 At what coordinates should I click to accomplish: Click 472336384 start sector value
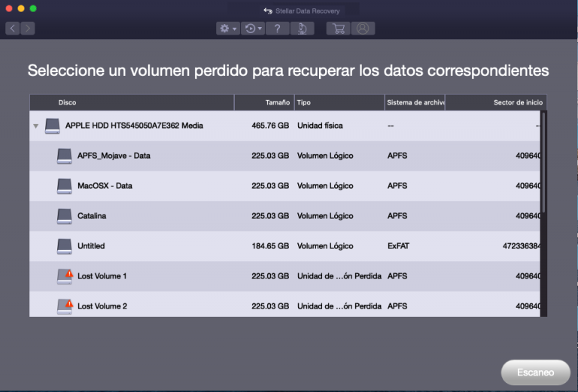pyautogui.click(x=522, y=246)
